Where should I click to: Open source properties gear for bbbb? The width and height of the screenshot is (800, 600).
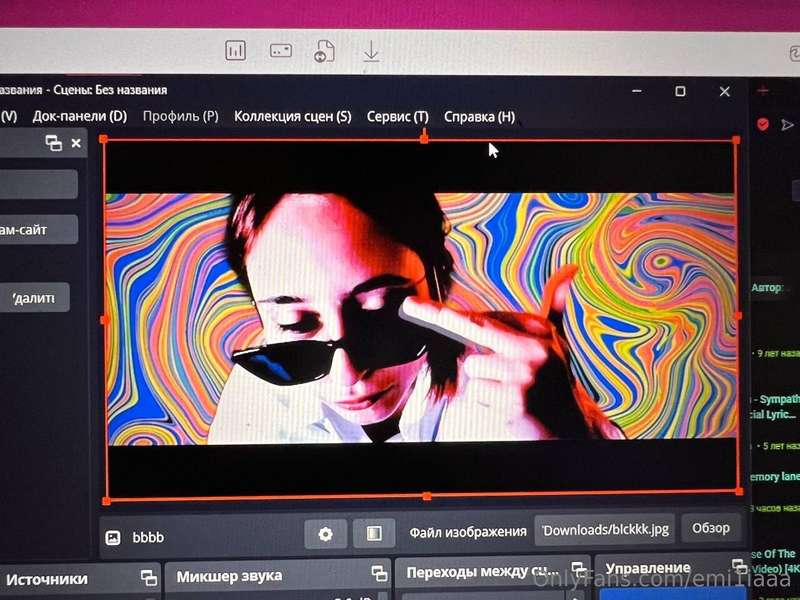(326, 534)
